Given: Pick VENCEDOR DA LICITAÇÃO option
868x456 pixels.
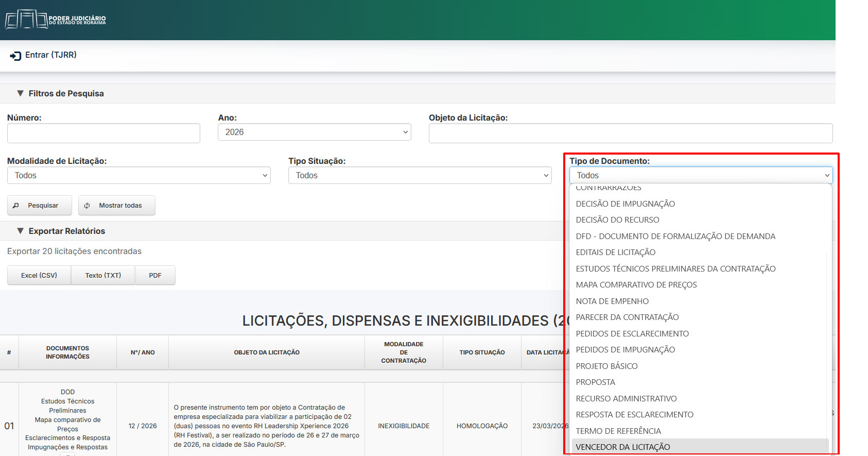Looking at the screenshot, I should 623,447.
